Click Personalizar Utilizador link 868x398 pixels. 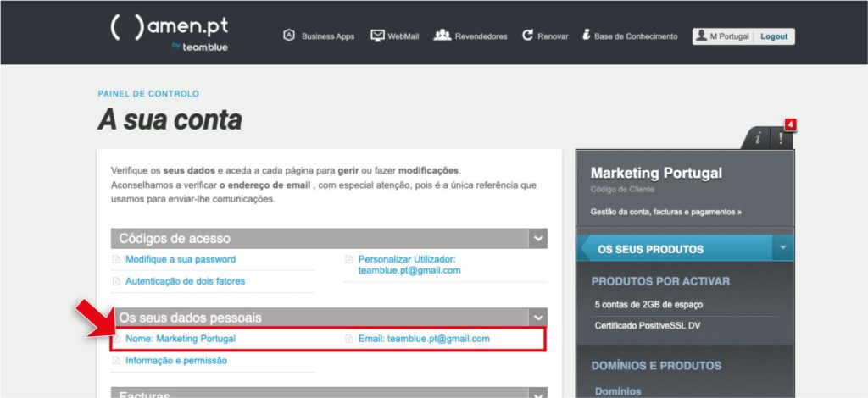(x=406, y=259)
